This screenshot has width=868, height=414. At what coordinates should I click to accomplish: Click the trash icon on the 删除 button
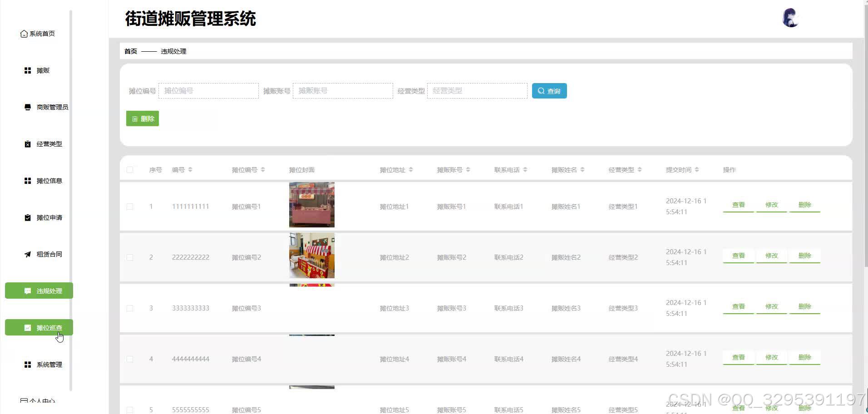click(135, 118)
